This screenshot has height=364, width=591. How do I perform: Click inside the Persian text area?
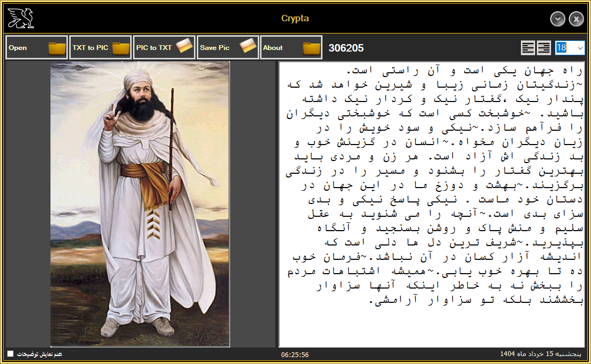[432, 204]
